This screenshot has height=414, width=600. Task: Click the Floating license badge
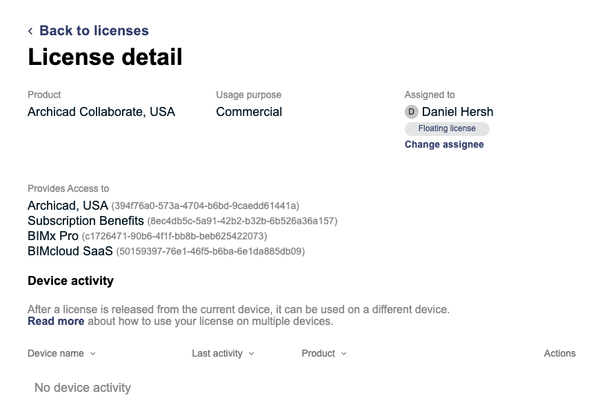click(446, 129)
